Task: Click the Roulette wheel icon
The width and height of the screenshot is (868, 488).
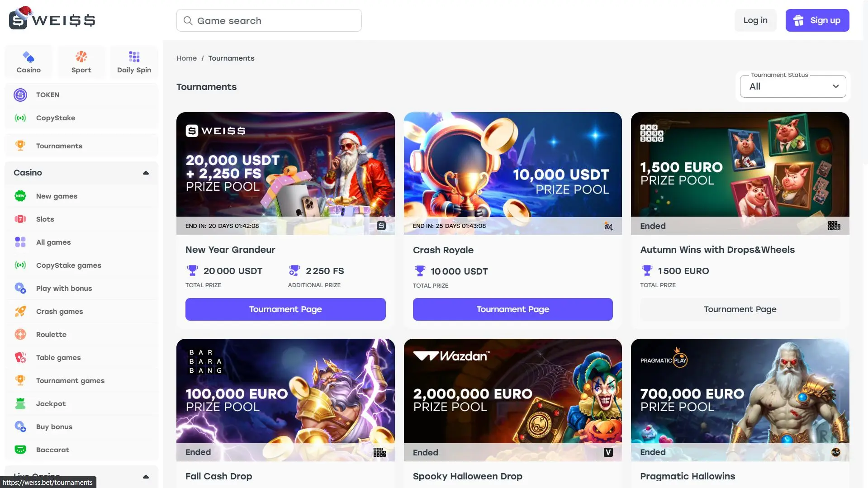Action: (x=20, y=335)
